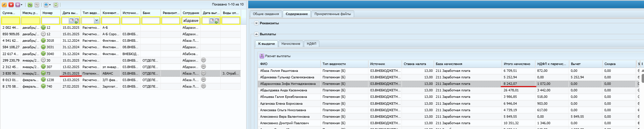
Task: Collapse the Выплаты section
Action: pos(256,34)
